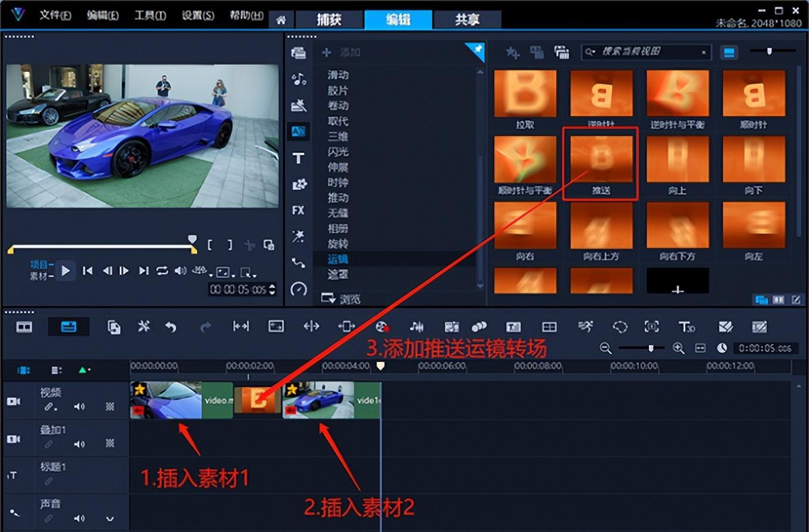Open the split screen template grid icon
Image resolution: width=809 pixels, height=532 pixels.
click(x=549, y=327)
